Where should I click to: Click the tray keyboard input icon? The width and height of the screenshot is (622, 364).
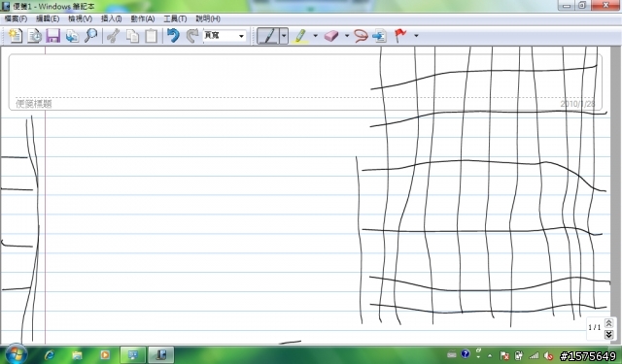coord(452,355)
